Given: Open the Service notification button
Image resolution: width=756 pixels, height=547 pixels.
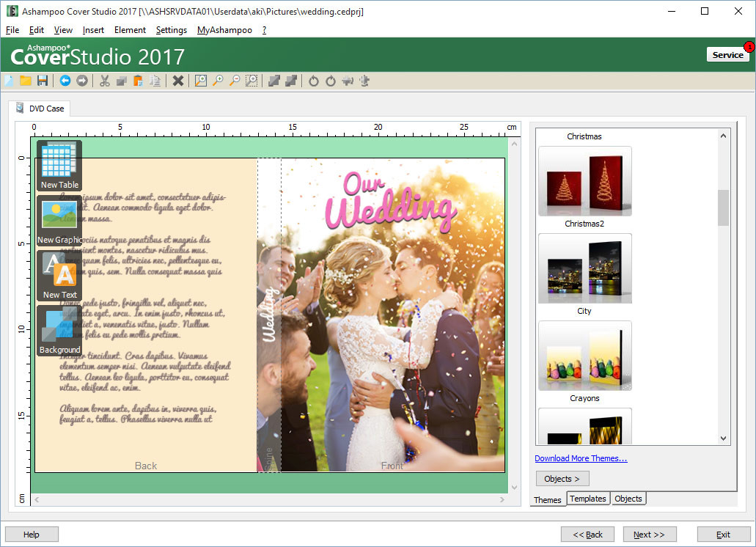Looking at the screenshot, I should [x=727, y=54].
